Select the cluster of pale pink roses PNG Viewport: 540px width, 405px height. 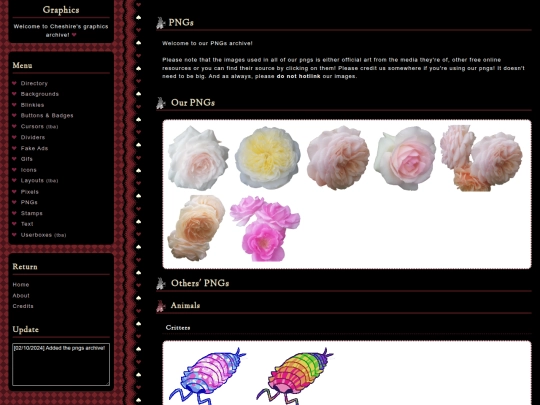pos(481,158)
